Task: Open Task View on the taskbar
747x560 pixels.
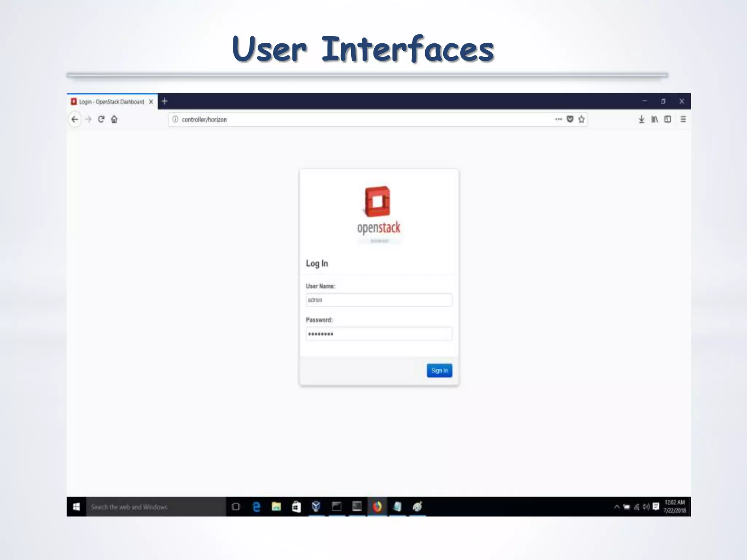Action: click(x=236, y=507)
